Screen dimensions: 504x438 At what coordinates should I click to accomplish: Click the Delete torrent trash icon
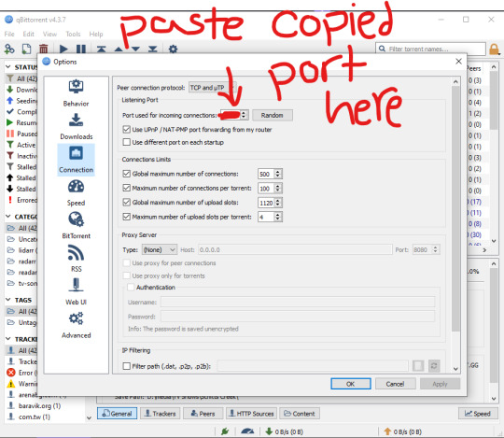43,49
